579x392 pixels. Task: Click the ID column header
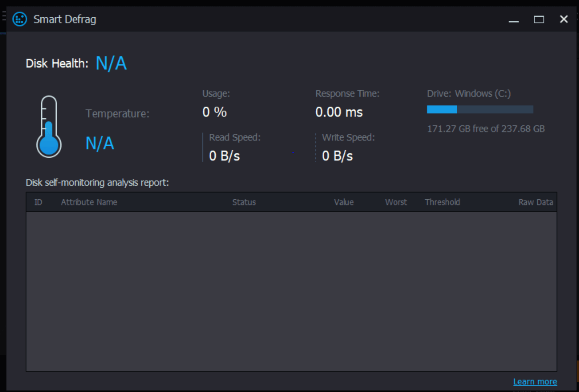click(x=38, y=202)
